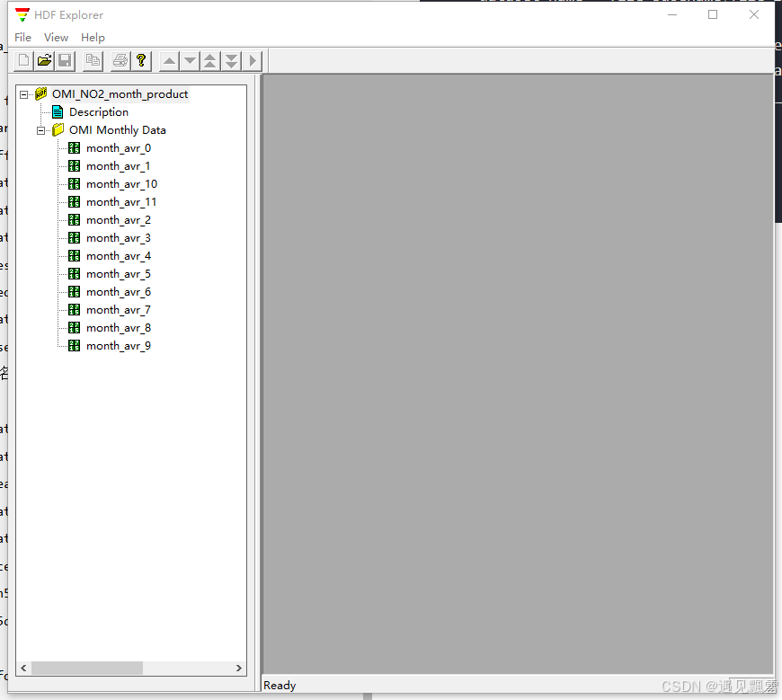Click the dataset icon beside month_avr_10
Screen dimensions: 782x700
point(75,183)
